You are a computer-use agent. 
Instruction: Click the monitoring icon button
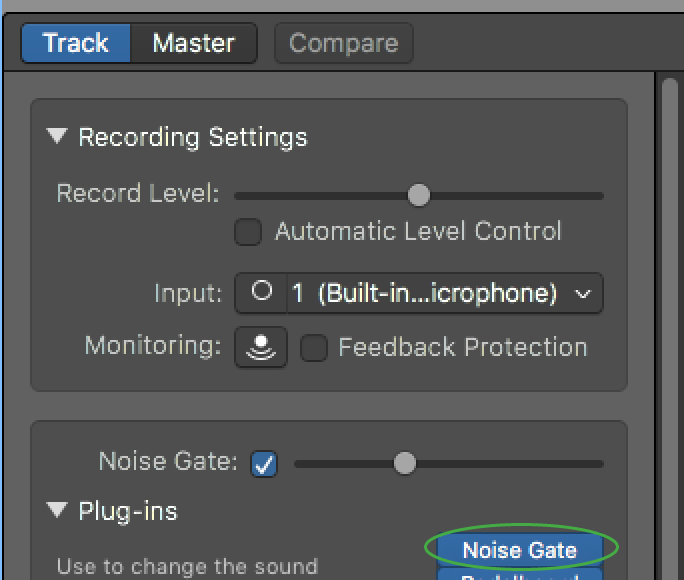(x=261, y=347)
